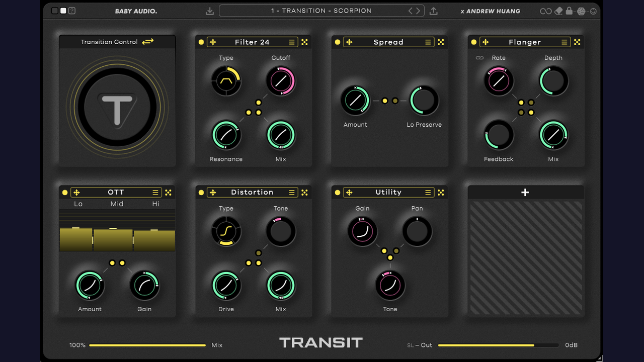644x362 pixels.
Task: Open the preset list 1 - TRANSITION - SCORPION
Action: click(321, 11)
